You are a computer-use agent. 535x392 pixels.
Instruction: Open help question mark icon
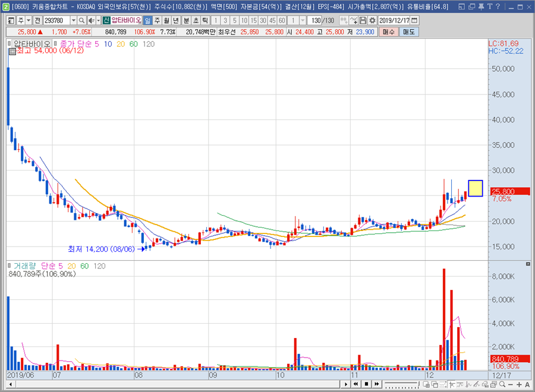click(x=498, y=7)
